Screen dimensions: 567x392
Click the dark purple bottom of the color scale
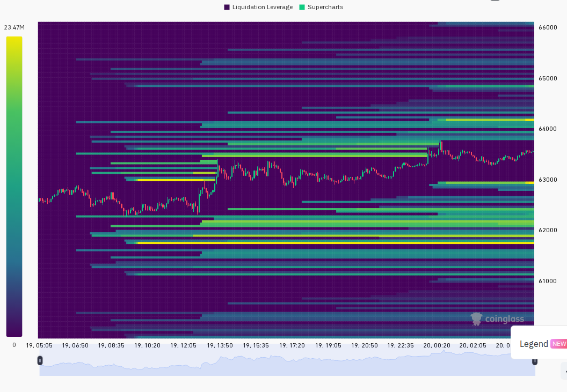tap(14, 330)
